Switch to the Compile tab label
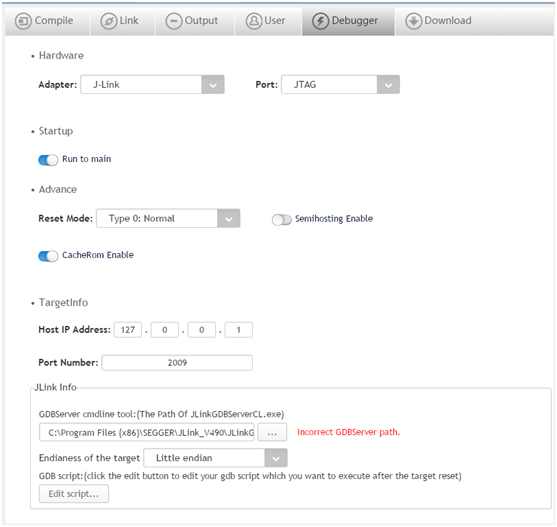 [54, 21]
